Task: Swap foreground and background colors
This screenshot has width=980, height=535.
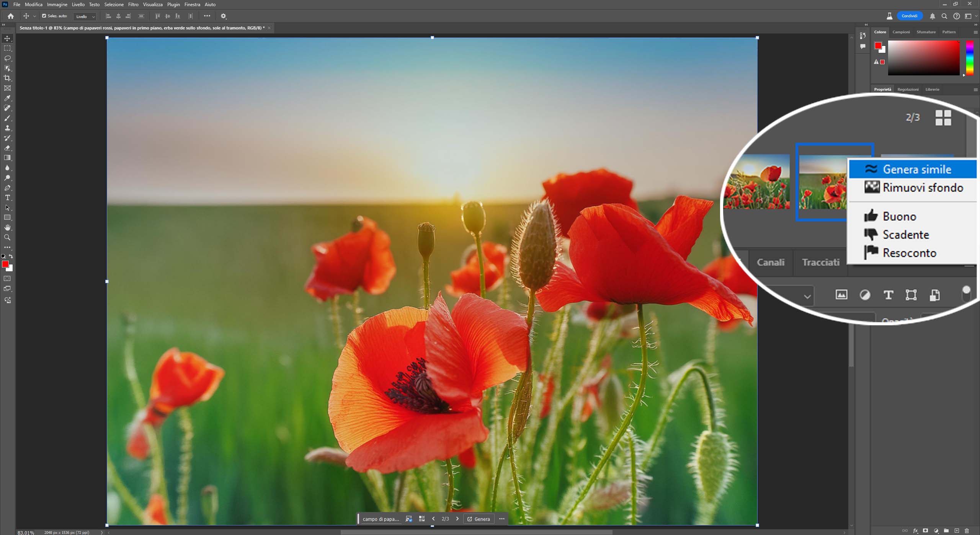Action: point(11,256)
